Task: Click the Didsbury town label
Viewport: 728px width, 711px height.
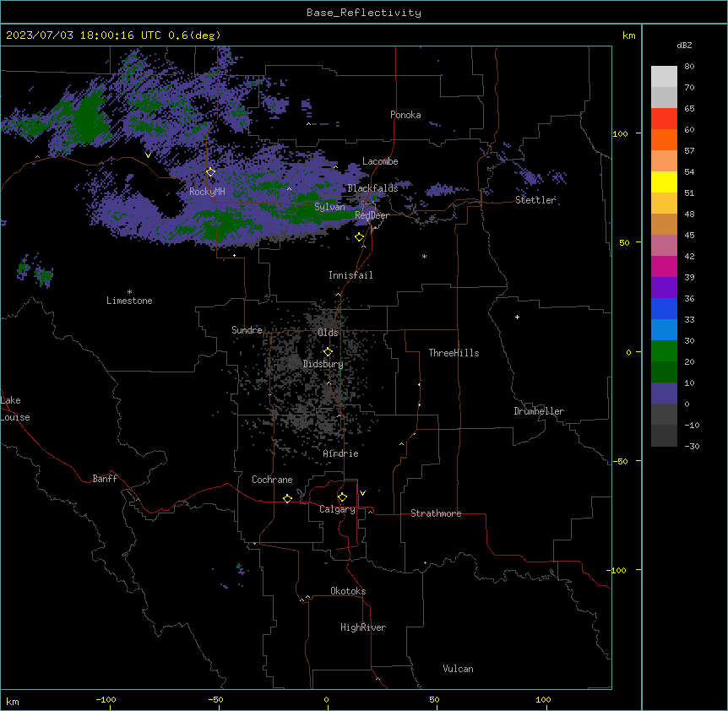Action: click(x=323, y=364)
